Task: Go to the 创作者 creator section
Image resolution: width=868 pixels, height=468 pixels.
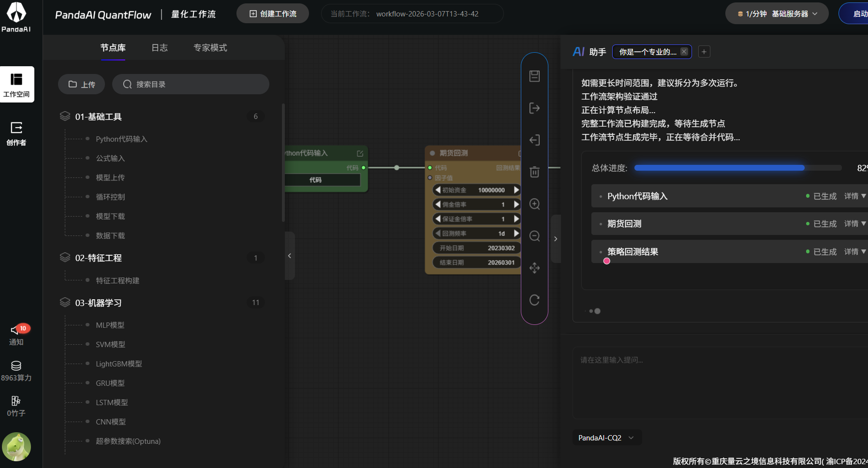Action: 16,133
